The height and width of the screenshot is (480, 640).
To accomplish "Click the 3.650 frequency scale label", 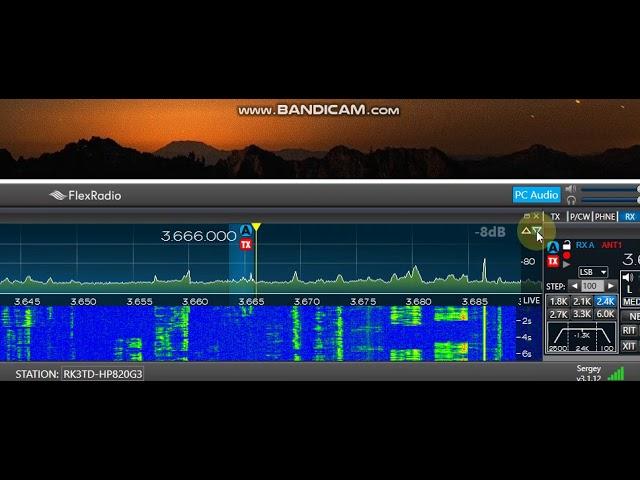I will [83, 302].
